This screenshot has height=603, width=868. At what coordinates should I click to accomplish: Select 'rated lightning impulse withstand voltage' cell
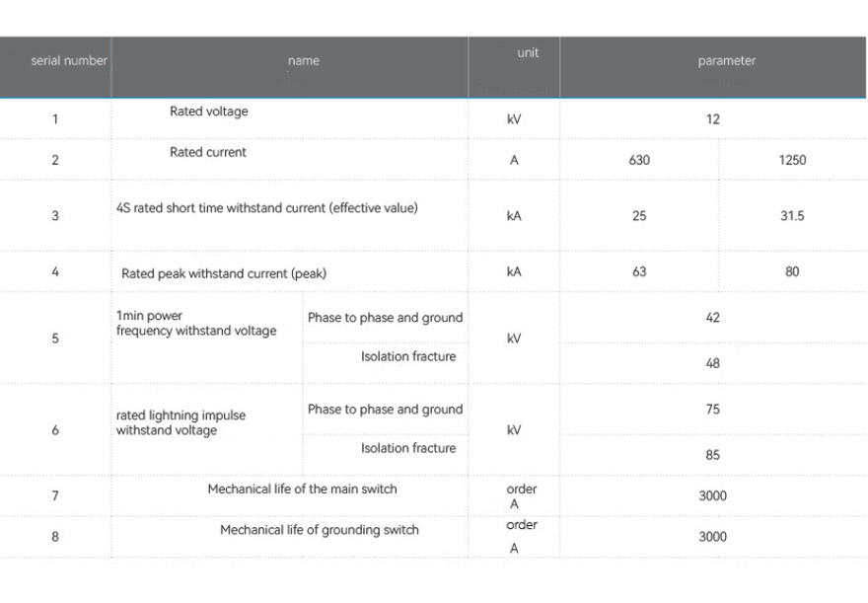[x=181, y=422]
